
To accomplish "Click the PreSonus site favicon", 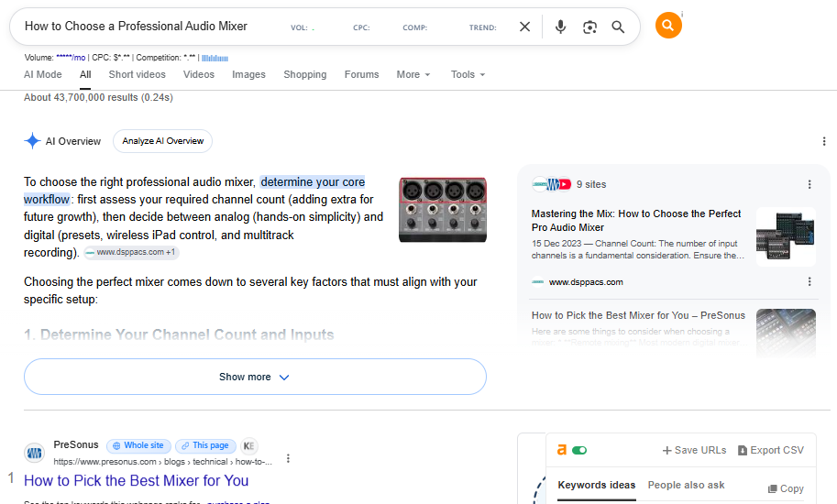I will tap(34, 454).
